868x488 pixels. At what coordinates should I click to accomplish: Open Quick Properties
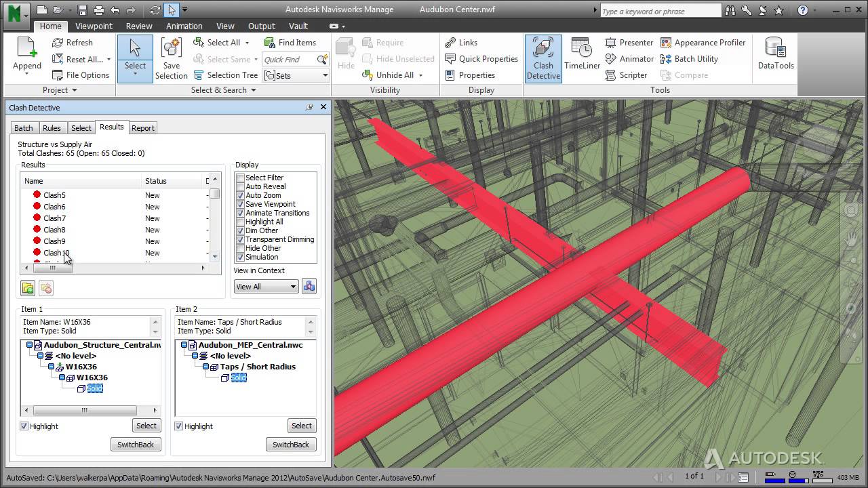[x=481, y=59]
